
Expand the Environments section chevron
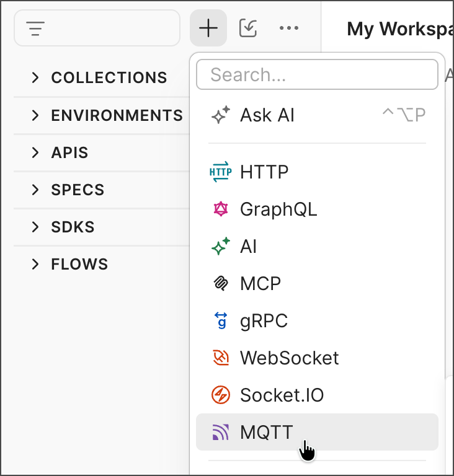pos(35,115)
